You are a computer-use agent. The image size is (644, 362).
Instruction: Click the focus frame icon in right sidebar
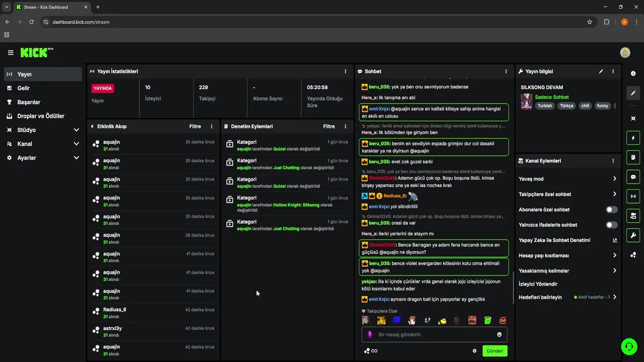(x=633, y=118)
